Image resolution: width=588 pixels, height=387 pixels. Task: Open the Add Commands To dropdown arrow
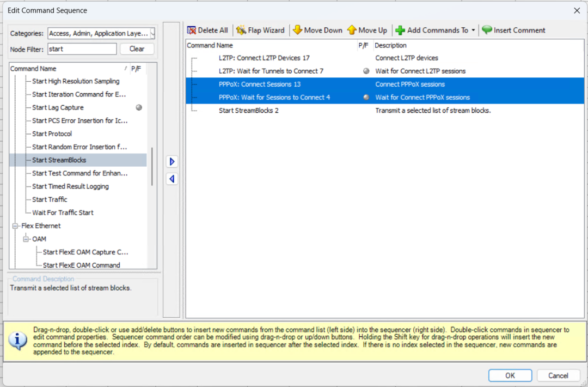[x=473, y=31]
